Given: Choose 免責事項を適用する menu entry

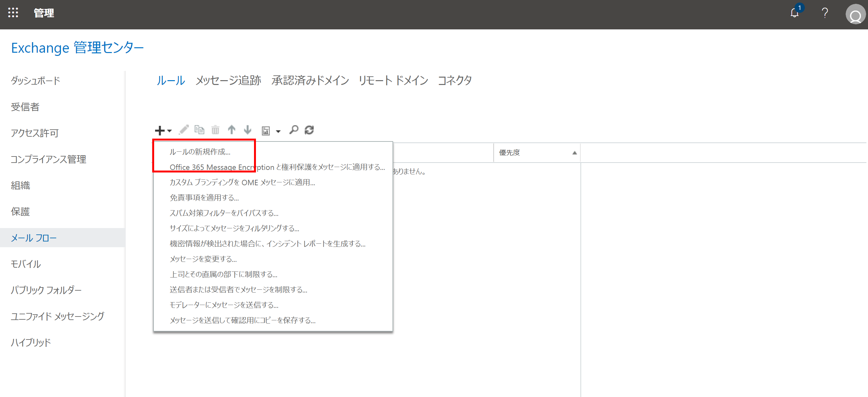Looking at the screenshot, I should [204, 198].
